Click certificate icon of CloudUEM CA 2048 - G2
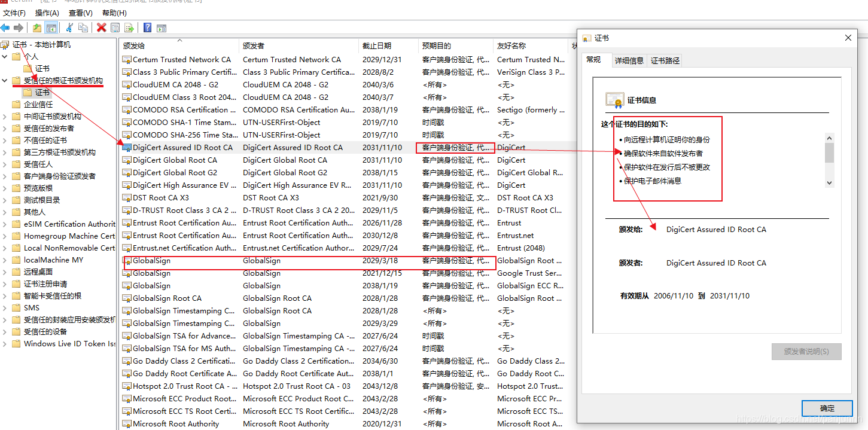The image size is (868, 430). click(127, 85)
